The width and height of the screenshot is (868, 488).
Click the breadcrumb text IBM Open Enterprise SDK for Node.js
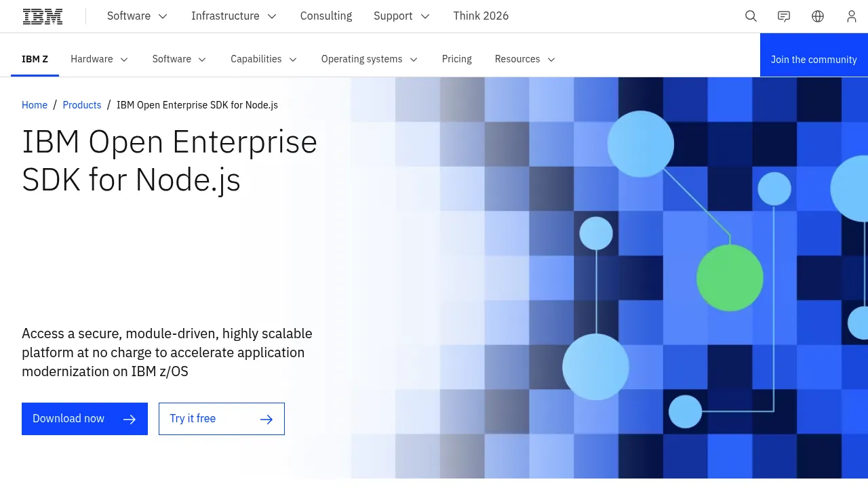[x=197, y=105]
